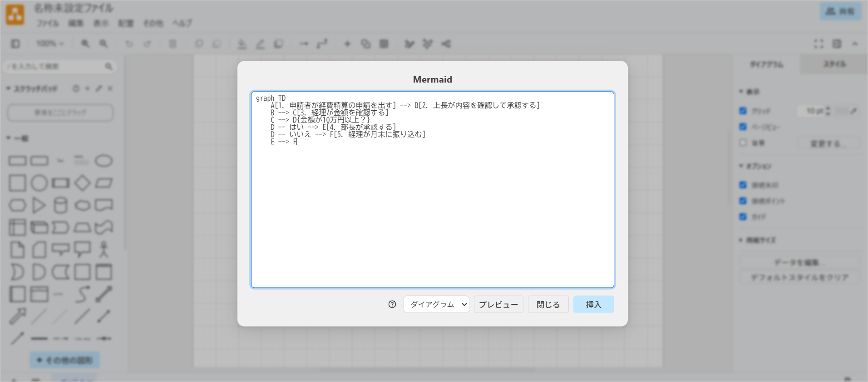The image size is (868, 382).
Task: Toggle the グリッド checkbox
Action: click(x=743, y=111)
